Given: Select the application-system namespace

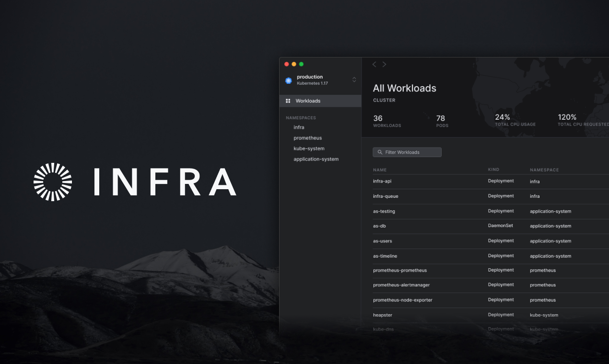Looking at the screenshot, I should click(x=316, y=159).
